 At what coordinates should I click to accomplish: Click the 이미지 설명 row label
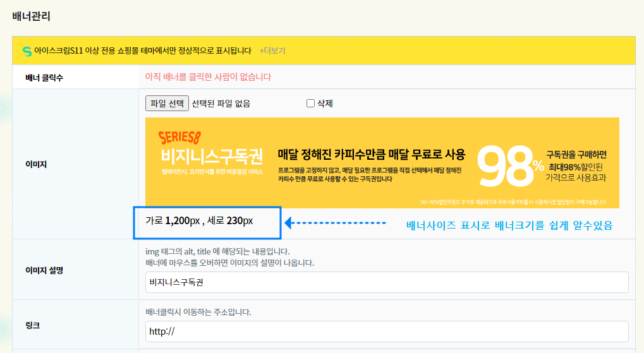pos(44,270)
